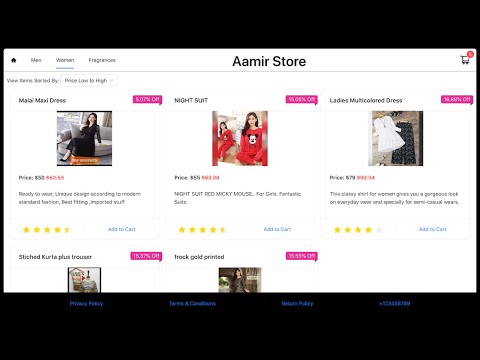The image size is (480, 360).
Task: Open the Men tab
Action: pyautogui.click(x=36, y=60)
